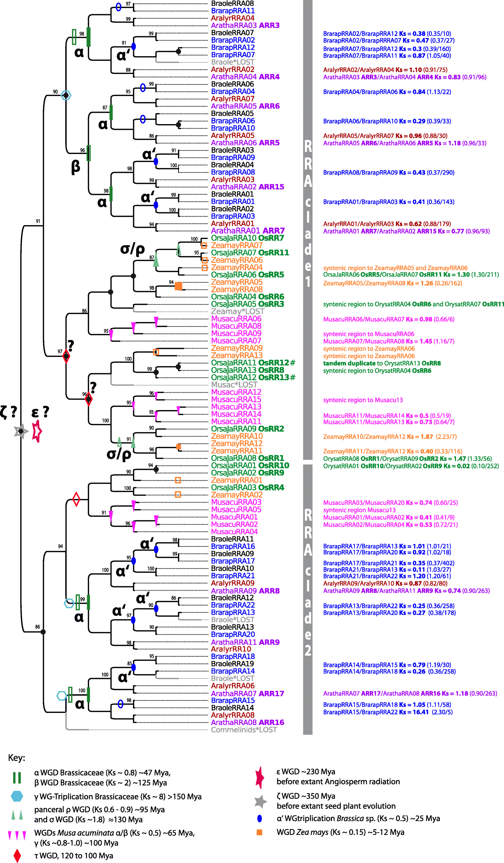Click the open blue oval at BraoleRRA06 node 99
Viewport: 504px width, 863px height.
(143, 87)
